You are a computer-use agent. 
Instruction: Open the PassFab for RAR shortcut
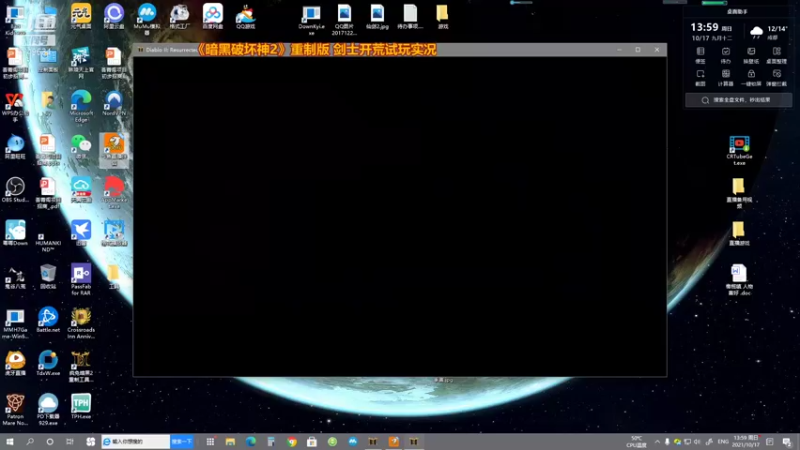tap(81, 280)
